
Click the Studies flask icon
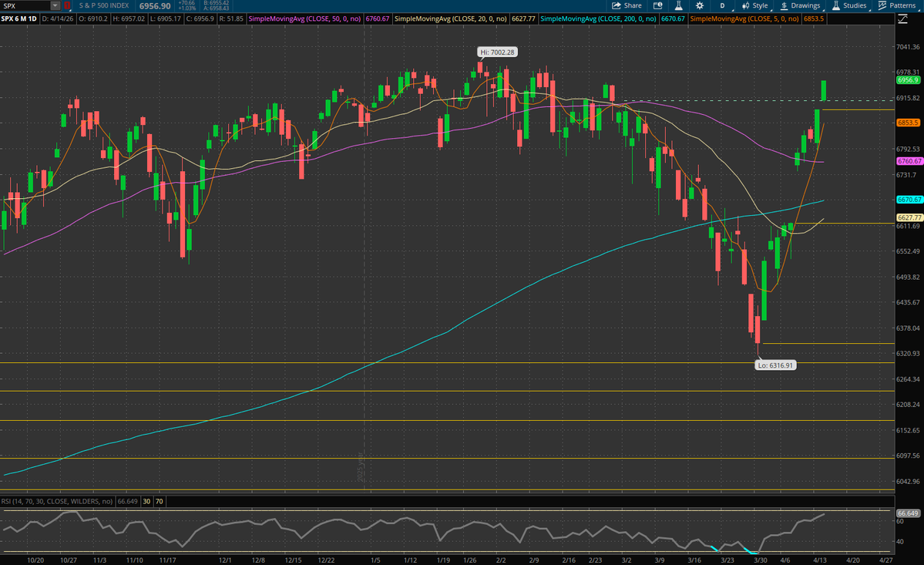(835, 6)
